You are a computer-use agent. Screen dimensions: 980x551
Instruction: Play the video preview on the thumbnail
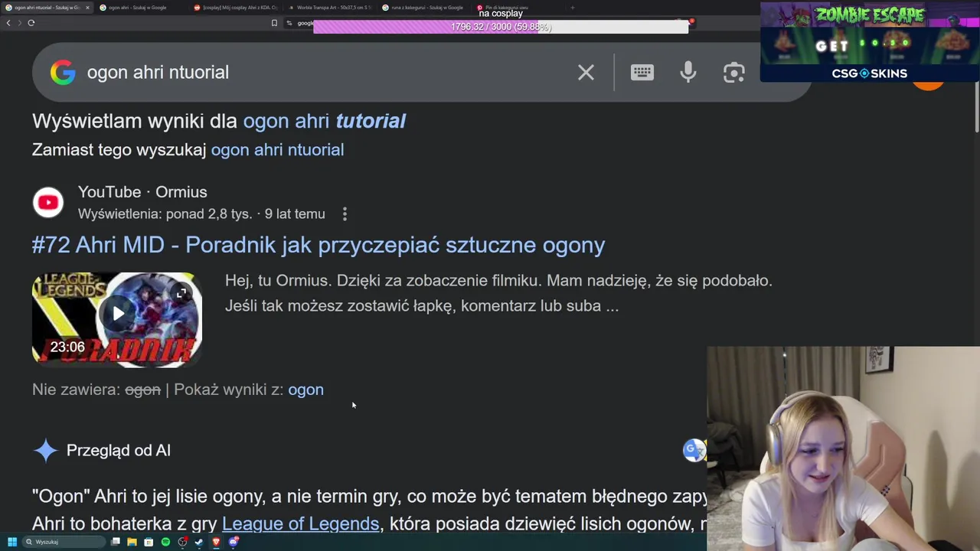119,313
